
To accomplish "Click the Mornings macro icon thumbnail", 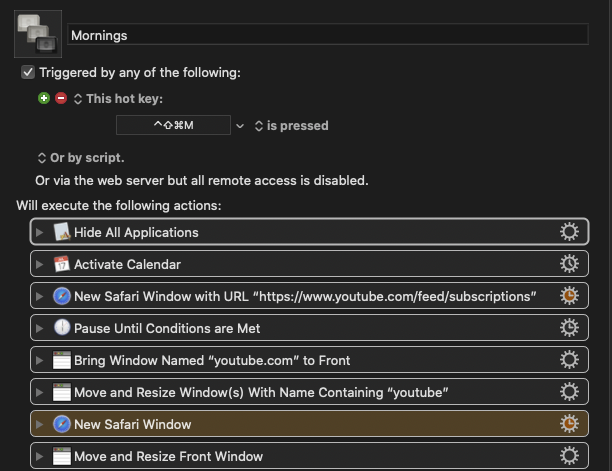I will pos(38,34).
